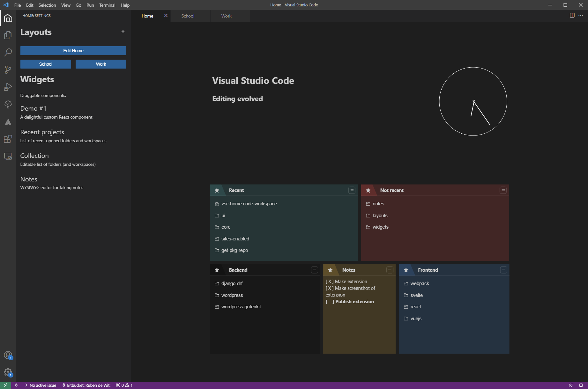This screenshot has height=389, width=588.
Task: Open the ui folder
Action: coord(220,216)
